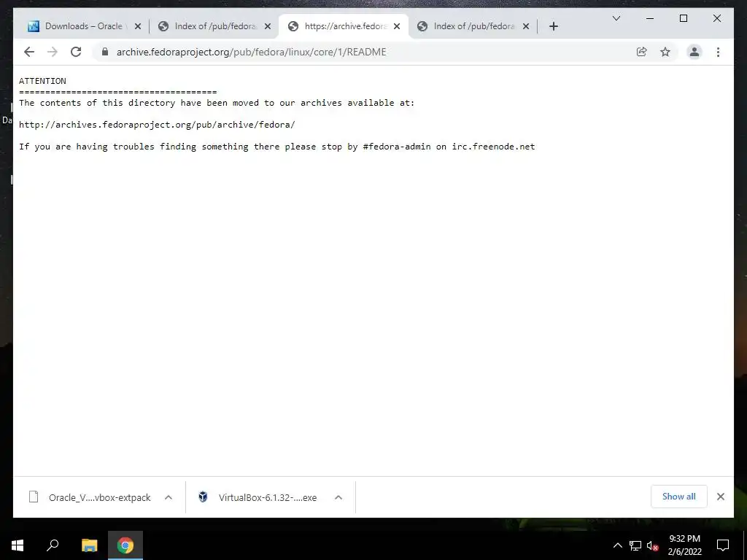Click the irc.freenode.net line of text
The width and height of the screenshot is (747, 560).
pos(276,147)
